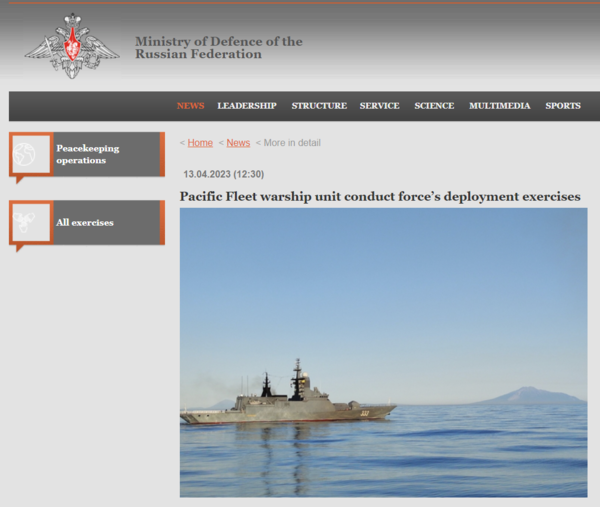Viewport: 600px width, 507px height.
Task: Open the News menu item
Action: click(x=191, y=106)
